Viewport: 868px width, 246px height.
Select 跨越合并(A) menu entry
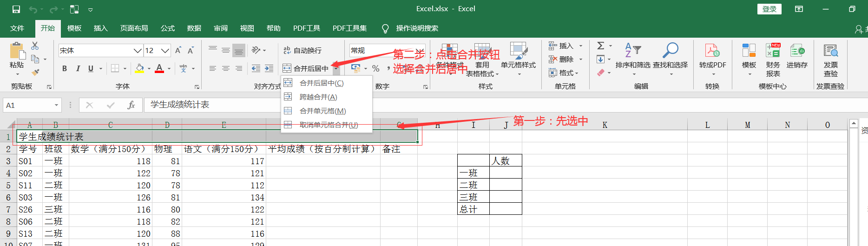point(327,97)
